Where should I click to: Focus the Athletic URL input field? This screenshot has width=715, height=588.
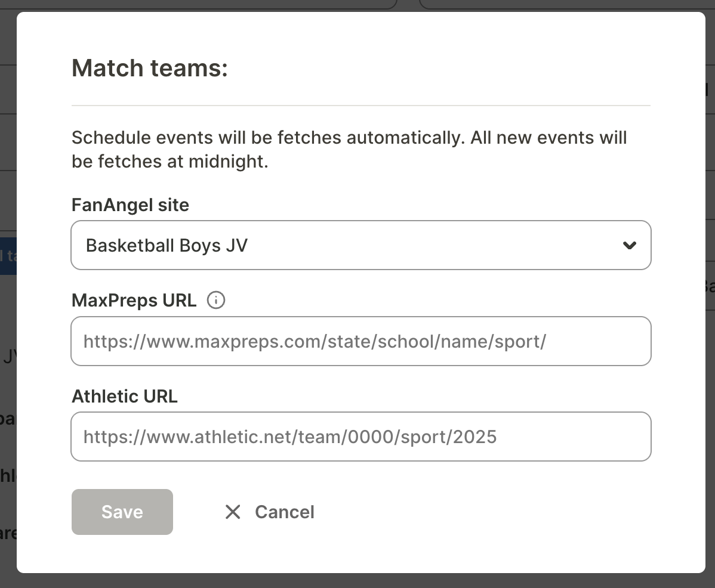click(360, 437)
